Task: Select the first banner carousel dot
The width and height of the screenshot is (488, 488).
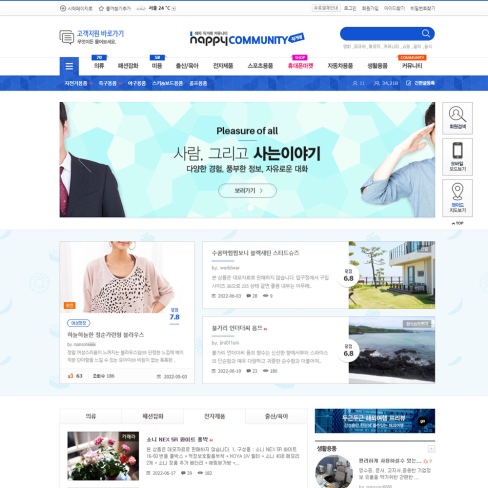Action: click(x=241, y=208)
